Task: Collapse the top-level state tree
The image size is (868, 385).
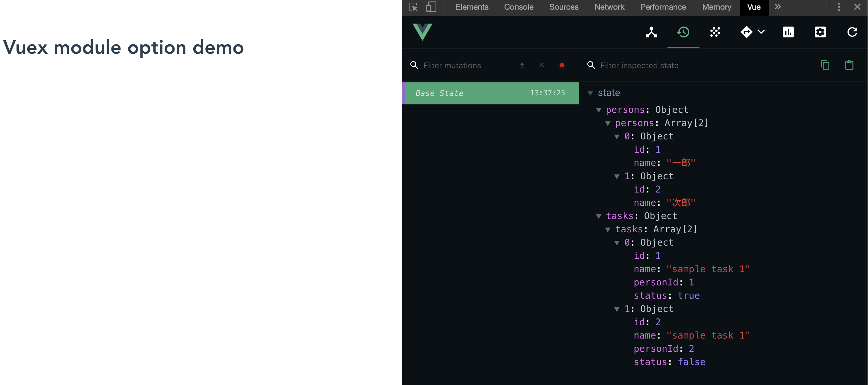Action: [x=590, y=93]
